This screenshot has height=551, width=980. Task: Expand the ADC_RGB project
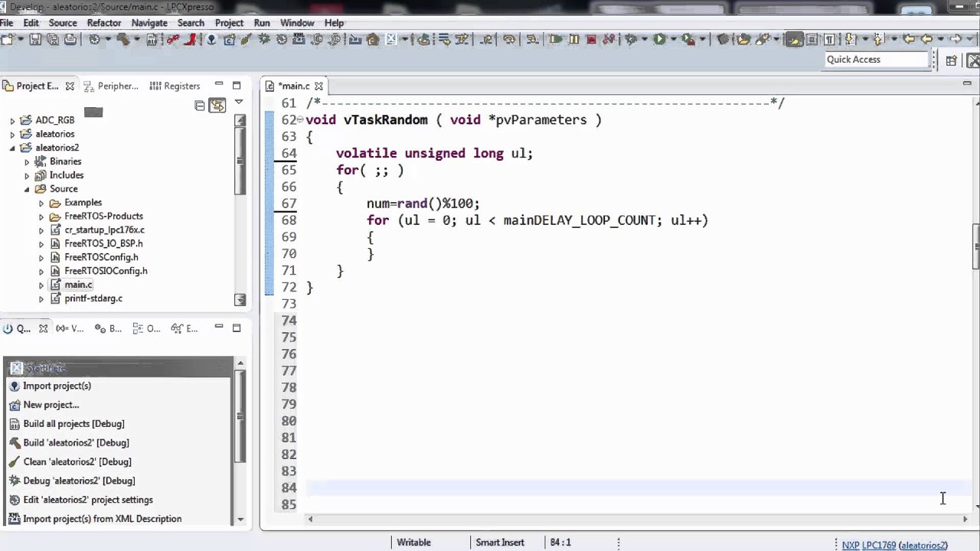coord(12,120)
